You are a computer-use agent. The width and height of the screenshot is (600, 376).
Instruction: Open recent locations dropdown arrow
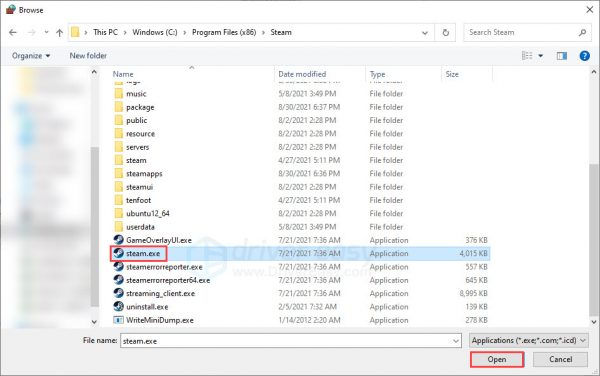(x=46, y=33)
